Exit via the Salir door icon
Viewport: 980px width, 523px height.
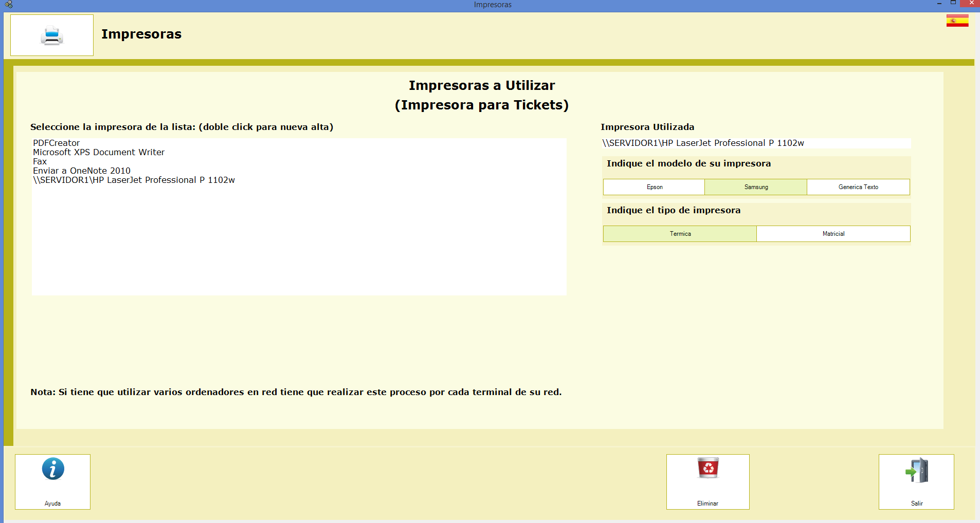[x=916, y=471]
